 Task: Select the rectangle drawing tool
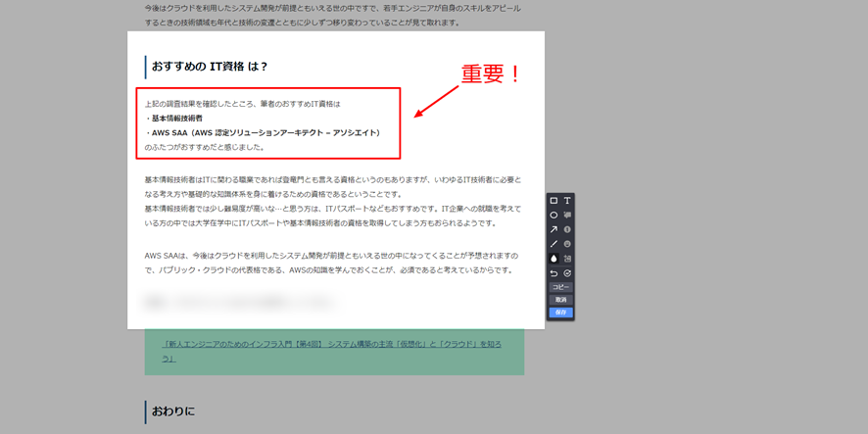554,201
